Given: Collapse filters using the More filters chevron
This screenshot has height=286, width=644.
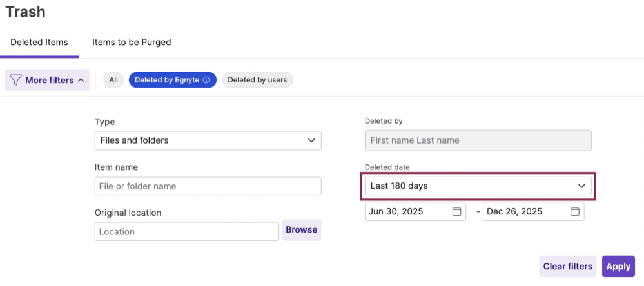Looking at the screenshot, I should 81,81.
